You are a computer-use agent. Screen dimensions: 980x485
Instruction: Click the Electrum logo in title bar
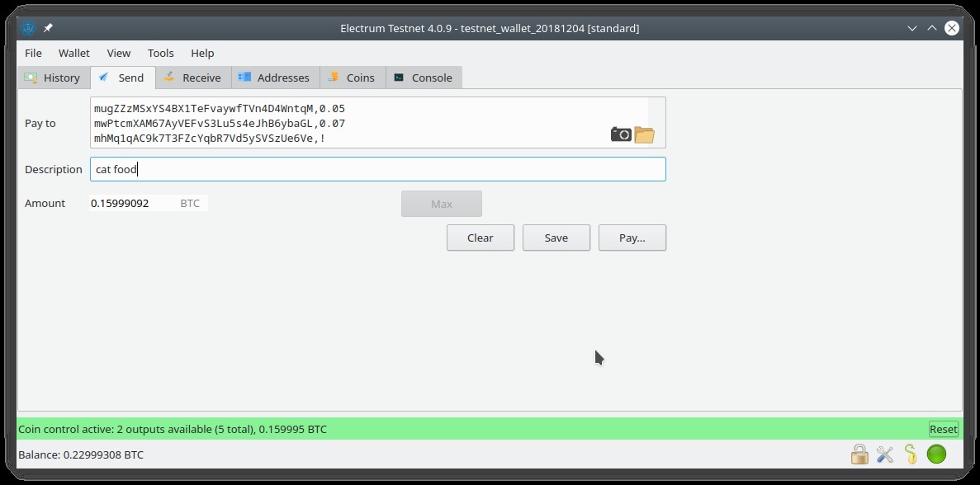[28, 28]
